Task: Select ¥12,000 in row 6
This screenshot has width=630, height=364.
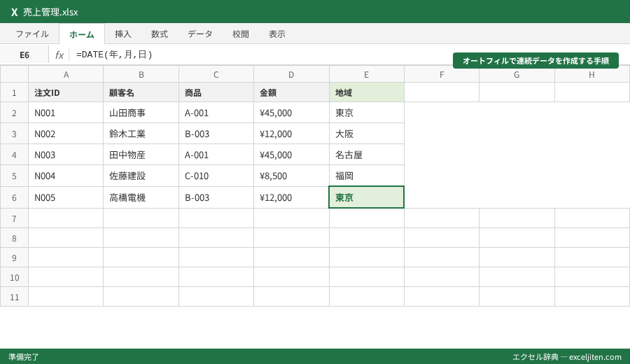Action: tap(291, 197)
